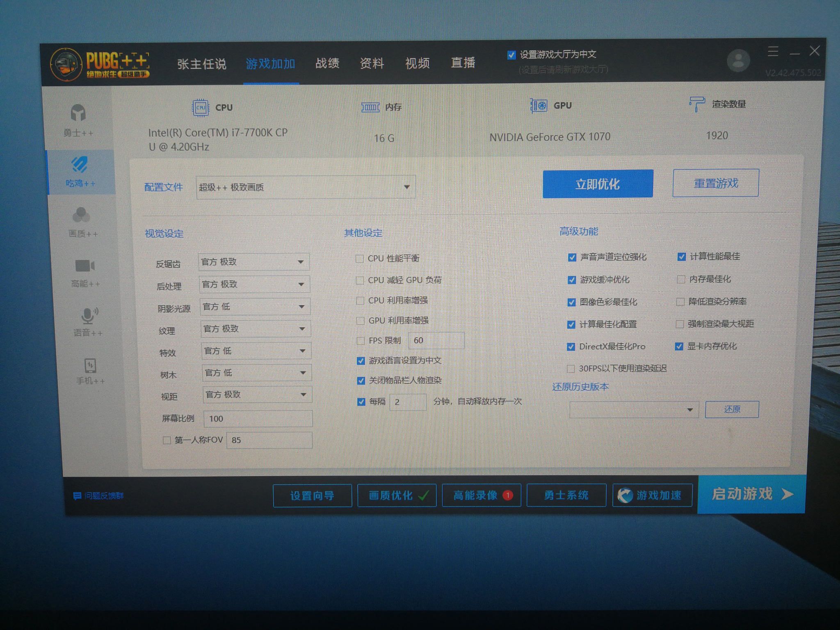The image size is (840, 630).
Task: Enable the 内存最佳化 checkbox
Action: [x=680, y=279]
